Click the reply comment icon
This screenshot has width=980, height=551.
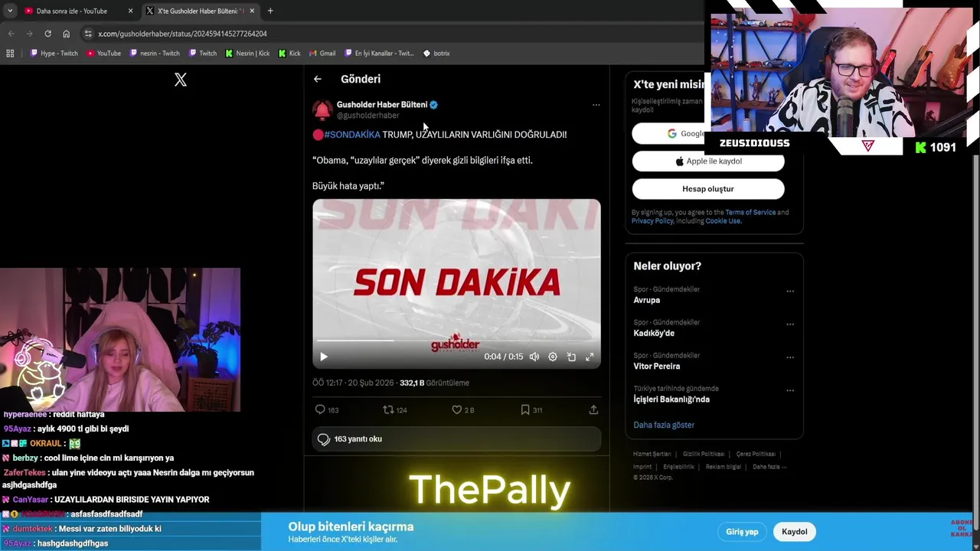click(x=321, y=410)
